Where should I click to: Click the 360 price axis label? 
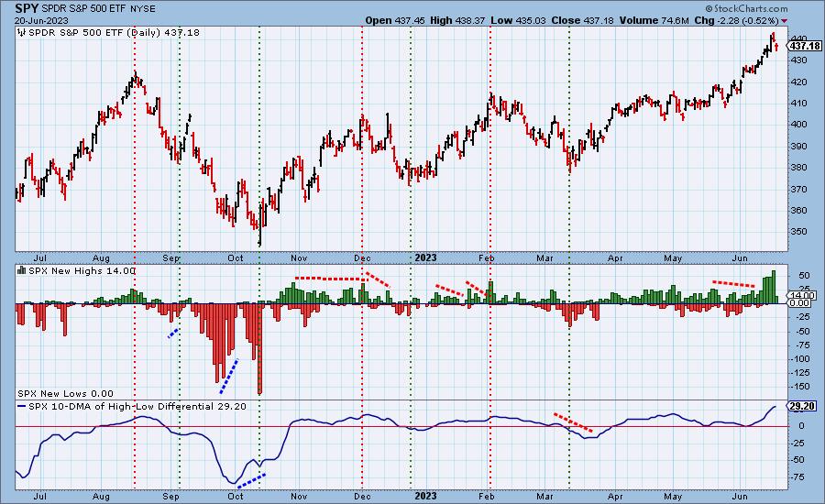tap(798, 211)
